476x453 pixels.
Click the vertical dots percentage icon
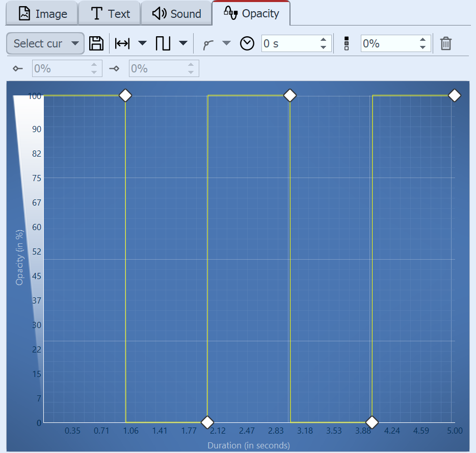(346, 43)
